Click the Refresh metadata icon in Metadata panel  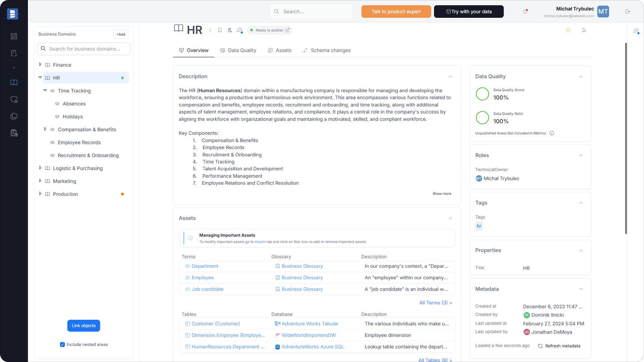pyautogui.click(x=540, y=346)
